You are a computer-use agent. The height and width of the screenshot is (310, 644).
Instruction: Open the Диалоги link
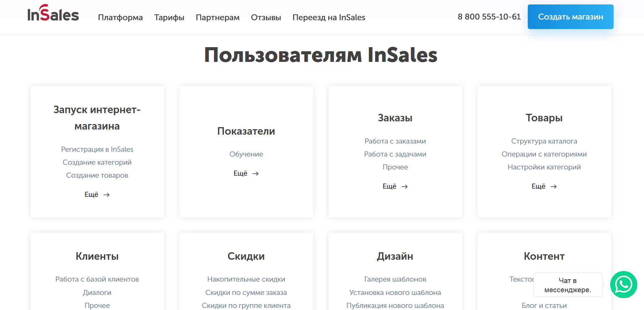tap(97, 293)
